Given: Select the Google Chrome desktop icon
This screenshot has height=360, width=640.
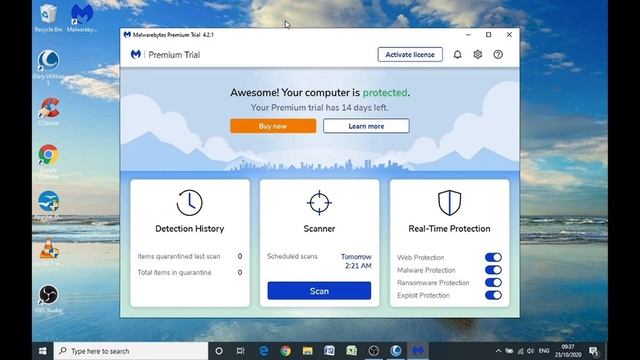Looking at the screenshot, I should [48, 161].
